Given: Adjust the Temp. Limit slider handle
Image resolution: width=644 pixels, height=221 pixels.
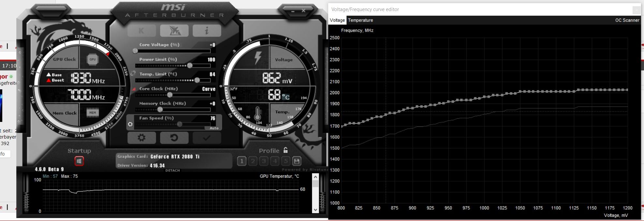Looking at the screenshot, I should (197, 80).
